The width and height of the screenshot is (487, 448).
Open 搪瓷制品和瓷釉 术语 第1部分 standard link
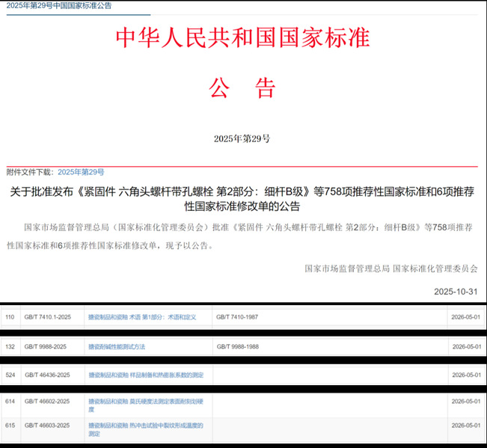141,317
